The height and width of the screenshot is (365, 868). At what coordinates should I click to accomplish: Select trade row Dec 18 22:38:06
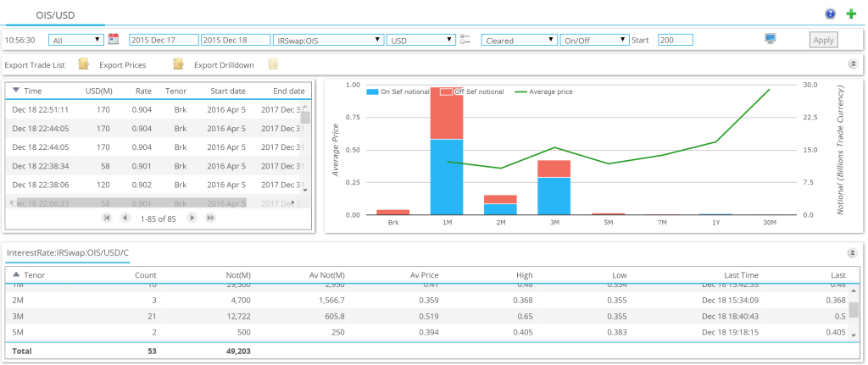(x=153, y=185)
